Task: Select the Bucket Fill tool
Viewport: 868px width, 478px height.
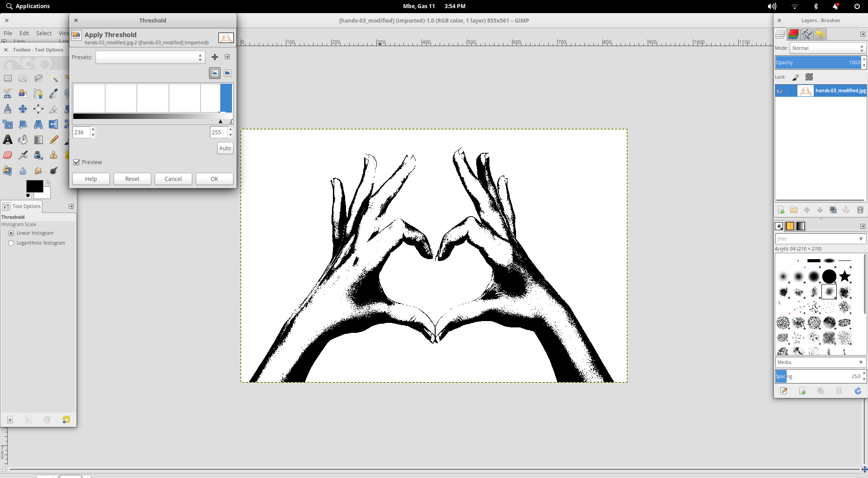Action: pyautogui.click(x=23, y=140)
